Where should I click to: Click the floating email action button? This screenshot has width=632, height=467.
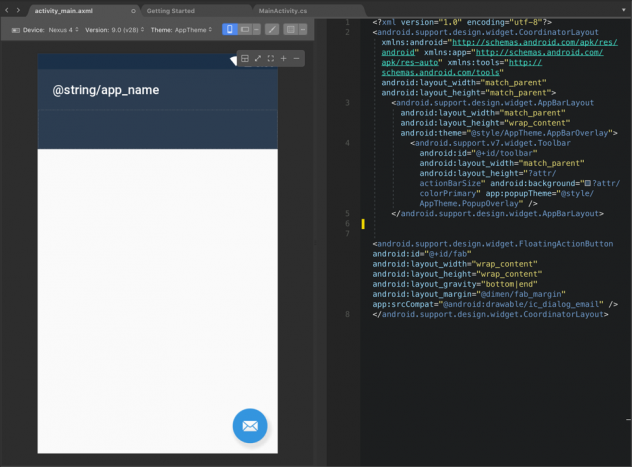click(250, 426)
